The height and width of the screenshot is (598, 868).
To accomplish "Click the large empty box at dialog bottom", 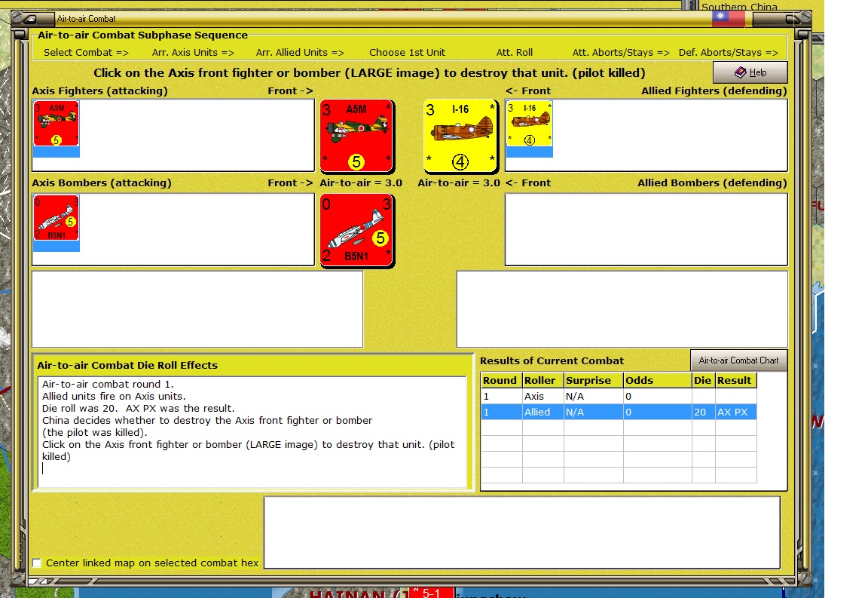I will tap(522, 532).
